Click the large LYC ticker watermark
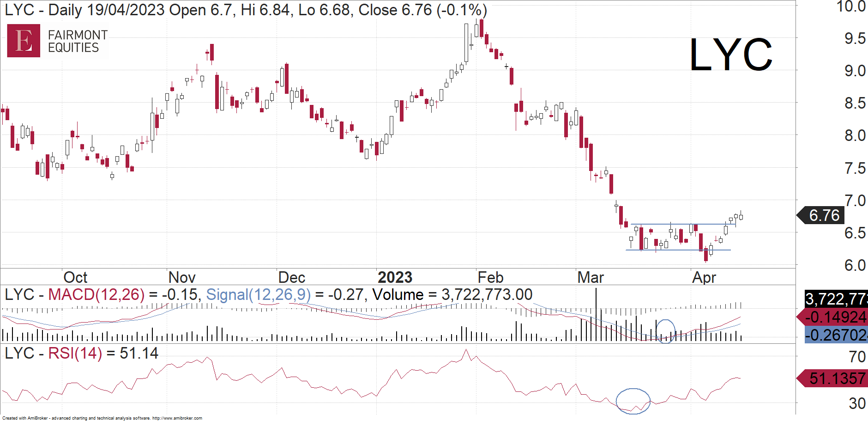This screenshot has height=421, width=868. pyautogui.click(x=730, y=55)
